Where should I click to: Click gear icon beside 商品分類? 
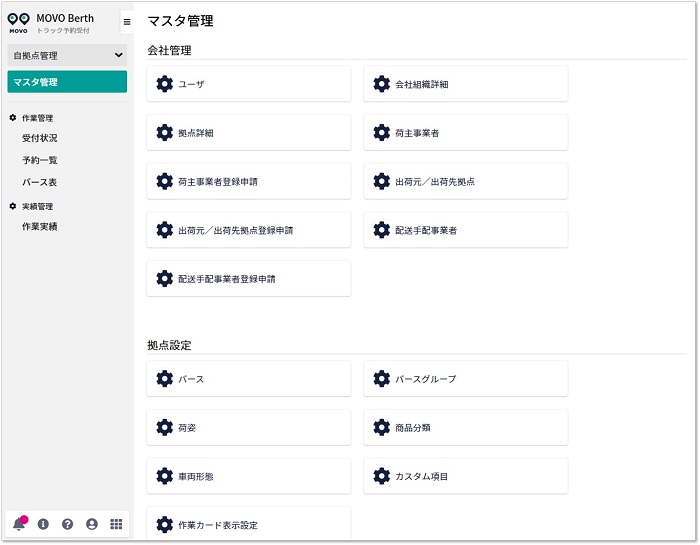[382, 427]
